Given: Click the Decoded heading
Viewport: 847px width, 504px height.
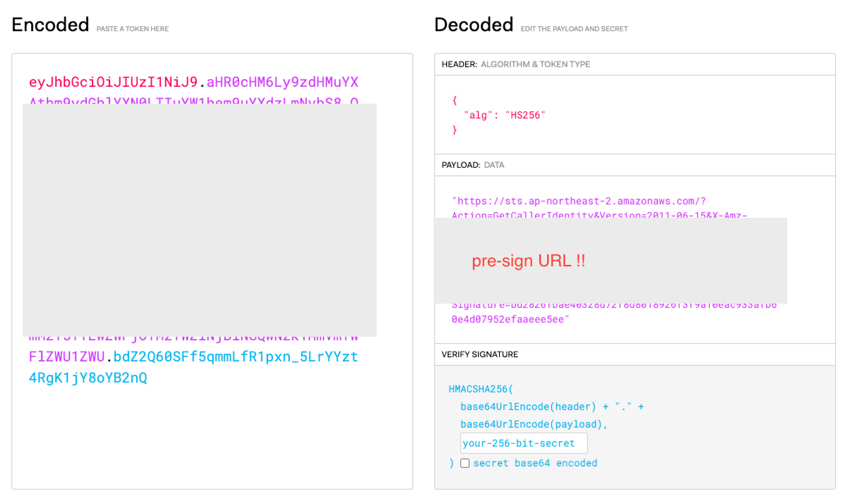Looking at the screenshot, I should point(473,25).
